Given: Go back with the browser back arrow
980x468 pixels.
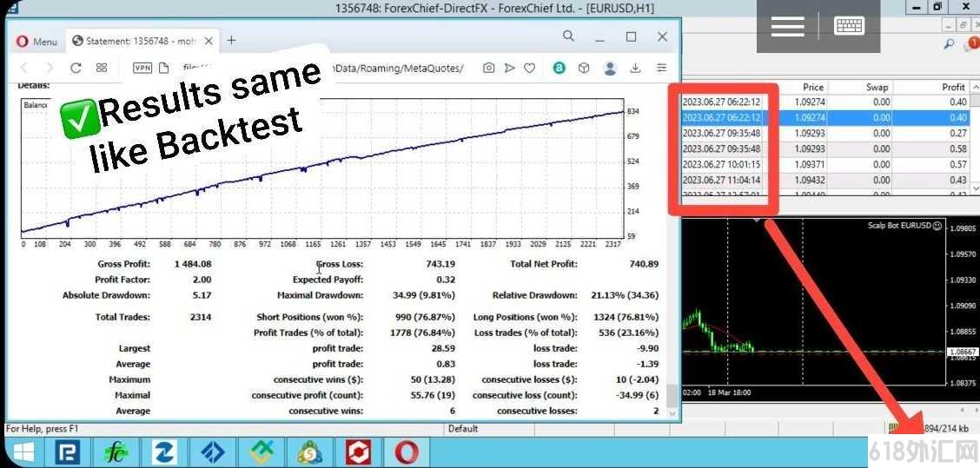Looking at the screenshot, I should (23, 68).
